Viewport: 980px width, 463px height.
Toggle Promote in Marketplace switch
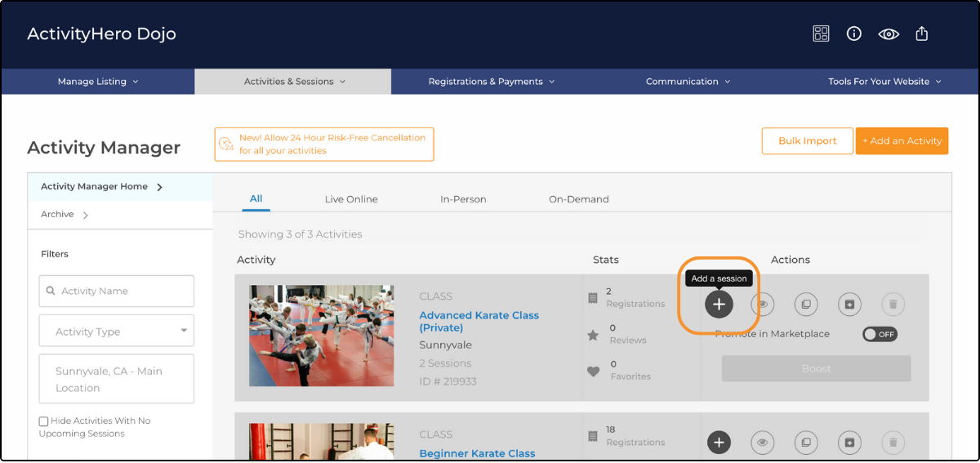(880, 334)
